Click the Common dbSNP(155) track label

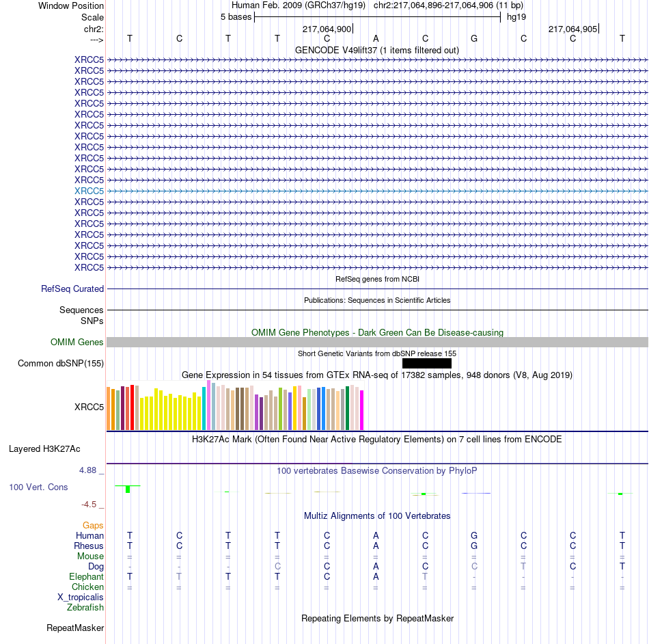[x=61, y=363]
